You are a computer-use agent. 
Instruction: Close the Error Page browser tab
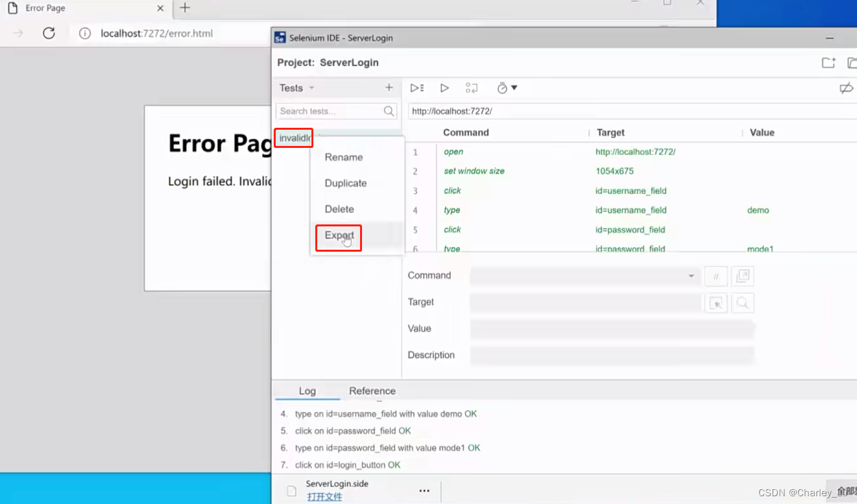(x=160, y=8)
